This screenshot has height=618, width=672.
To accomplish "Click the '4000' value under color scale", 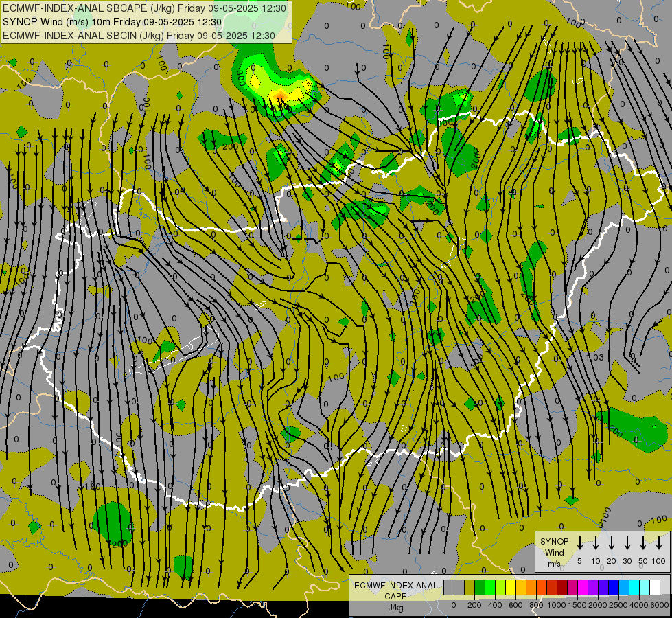I will (x=639, y=605).
